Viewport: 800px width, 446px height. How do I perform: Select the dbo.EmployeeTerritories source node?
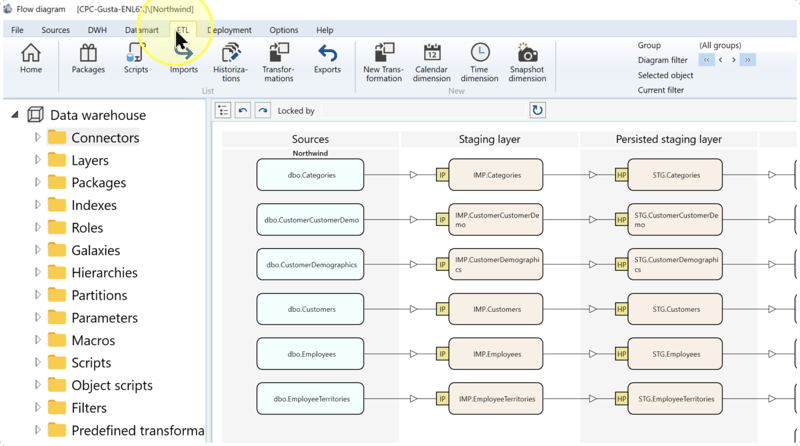[x=310, y=399]
